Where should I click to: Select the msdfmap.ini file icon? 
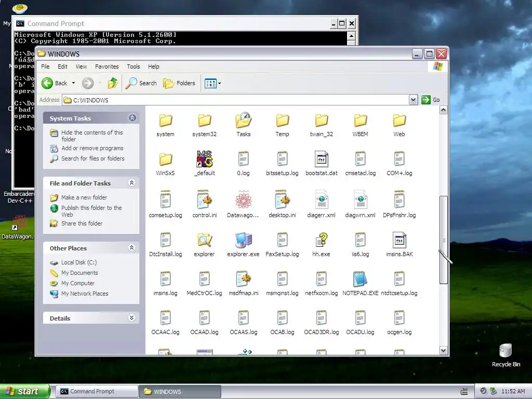tap(243, 278)
